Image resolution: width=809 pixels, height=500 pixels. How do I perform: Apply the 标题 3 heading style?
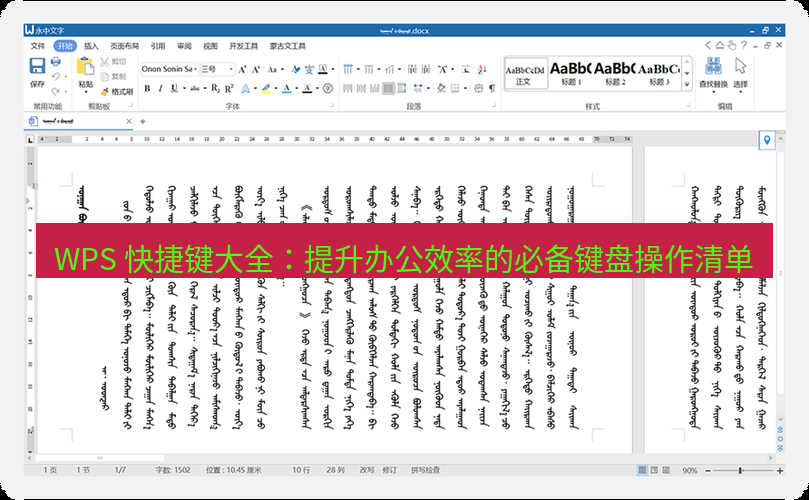(x=659, y=73)
